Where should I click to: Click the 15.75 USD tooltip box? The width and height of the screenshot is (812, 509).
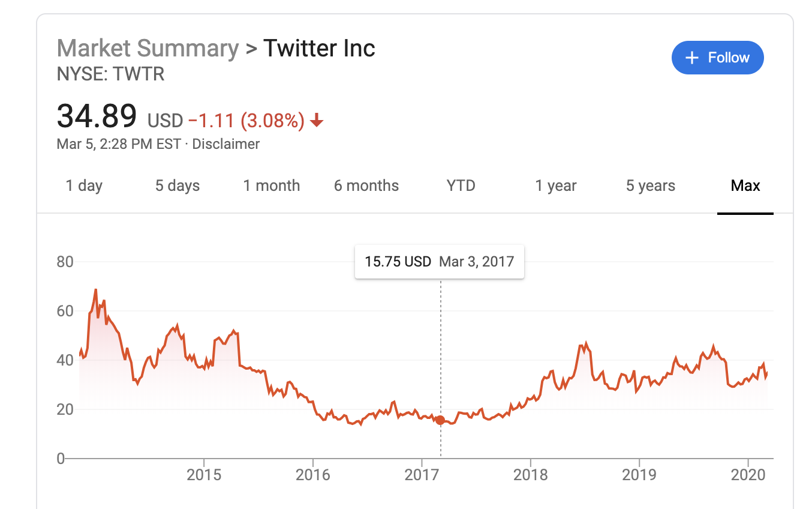click(x=440, y=262)
